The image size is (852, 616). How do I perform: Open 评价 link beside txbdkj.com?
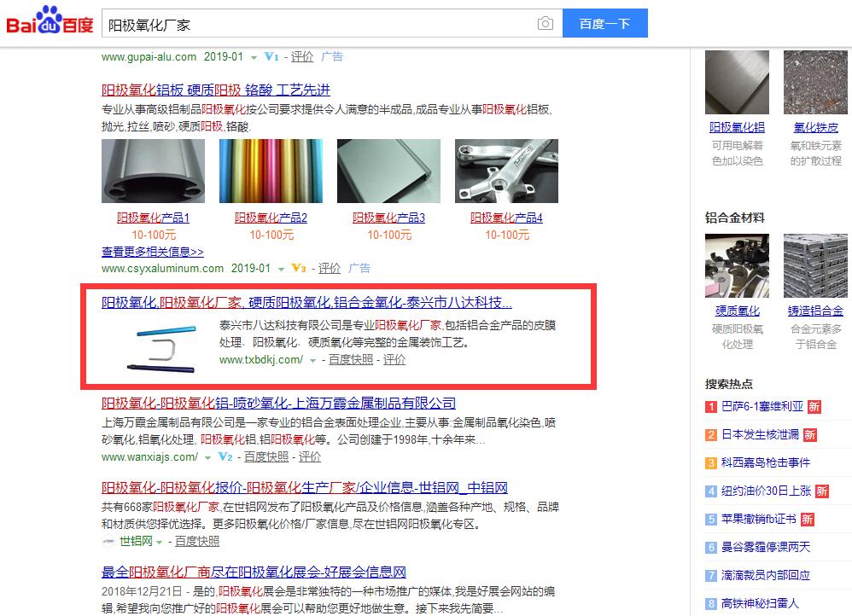click(x=394, y=359)
